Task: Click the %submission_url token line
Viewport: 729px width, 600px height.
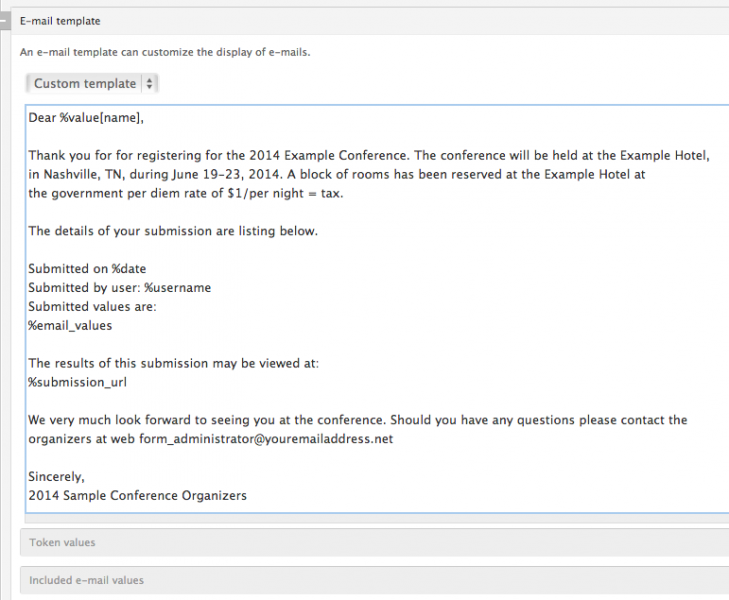Action: pyautogui.click(x=77, y=381)
